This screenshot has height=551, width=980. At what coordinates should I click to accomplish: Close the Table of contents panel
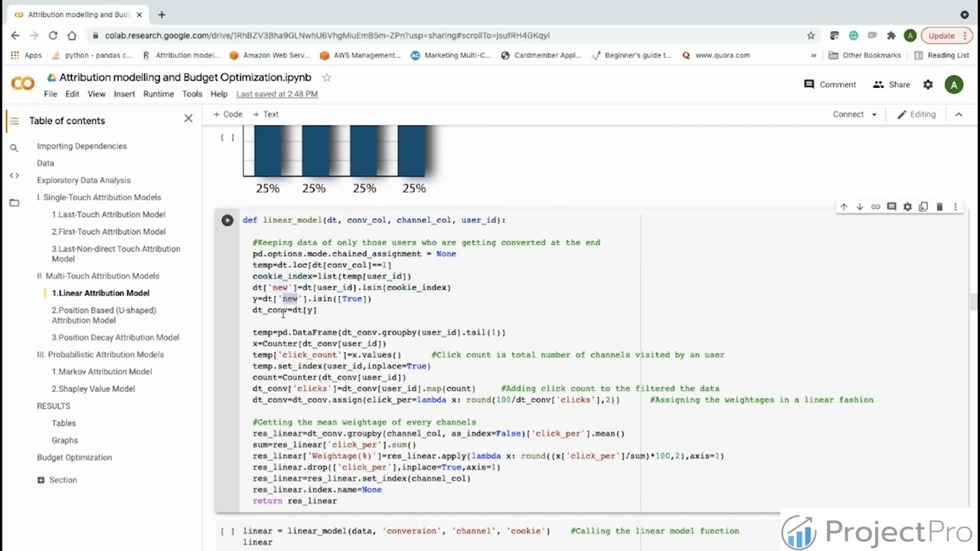[x=188, y=119]
